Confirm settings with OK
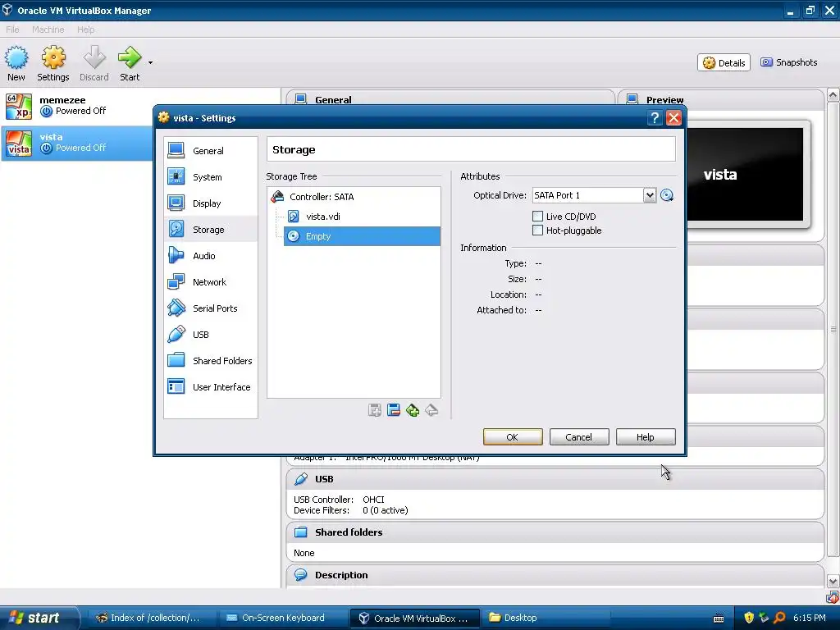 point(513,437)
